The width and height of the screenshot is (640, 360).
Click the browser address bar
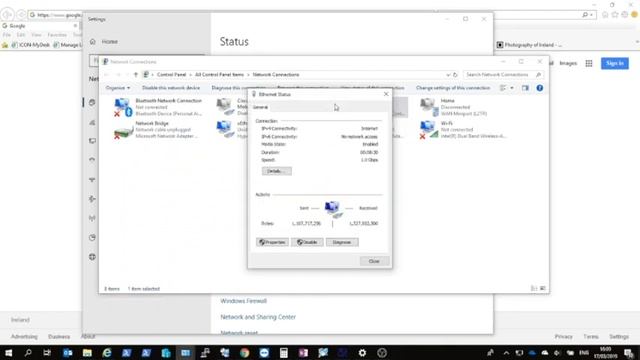pos(55,15)
